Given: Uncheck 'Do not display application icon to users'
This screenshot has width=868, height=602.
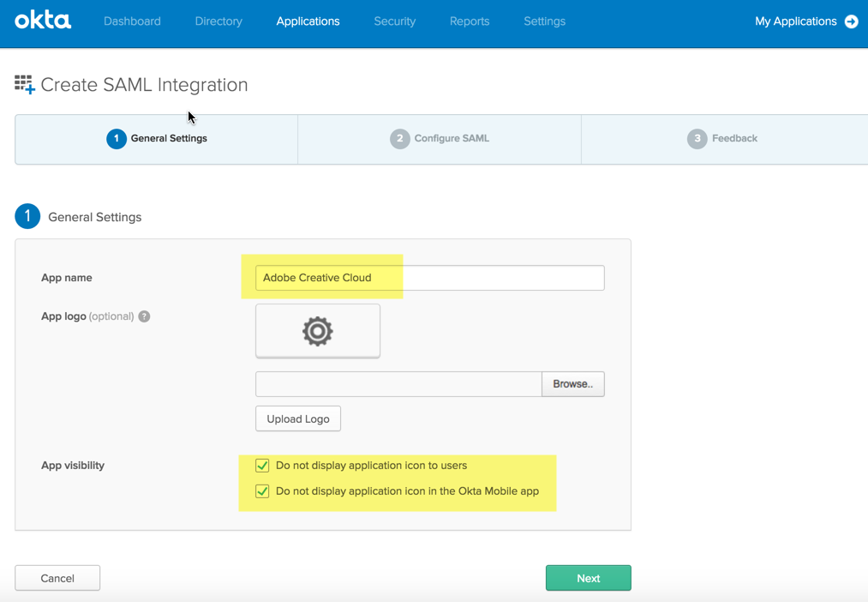Looking at the screenshot, I should pyautogui.click(x=262, y=466).
